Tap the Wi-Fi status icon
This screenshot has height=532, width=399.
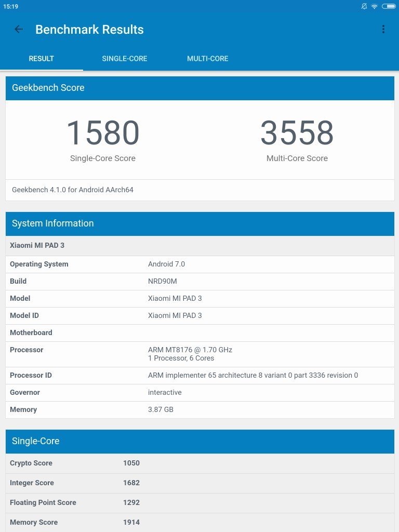click(x=374, y=6)
